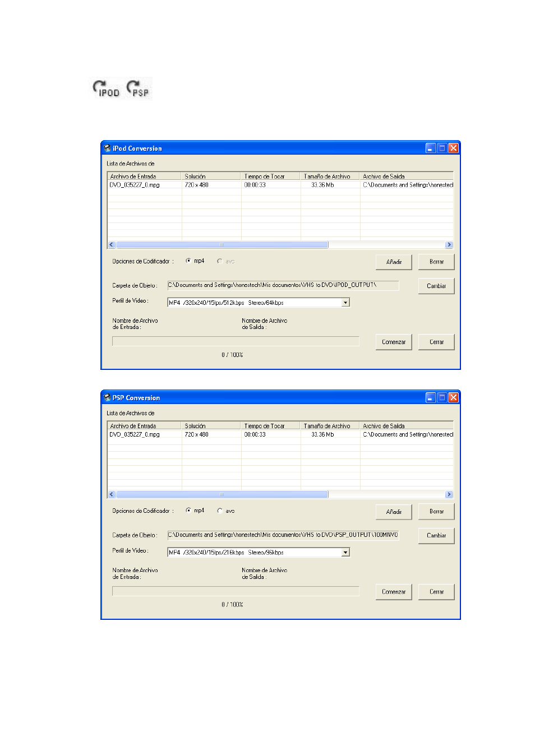
Task: Minimize the iPod Conversion window
Action: 431,148
